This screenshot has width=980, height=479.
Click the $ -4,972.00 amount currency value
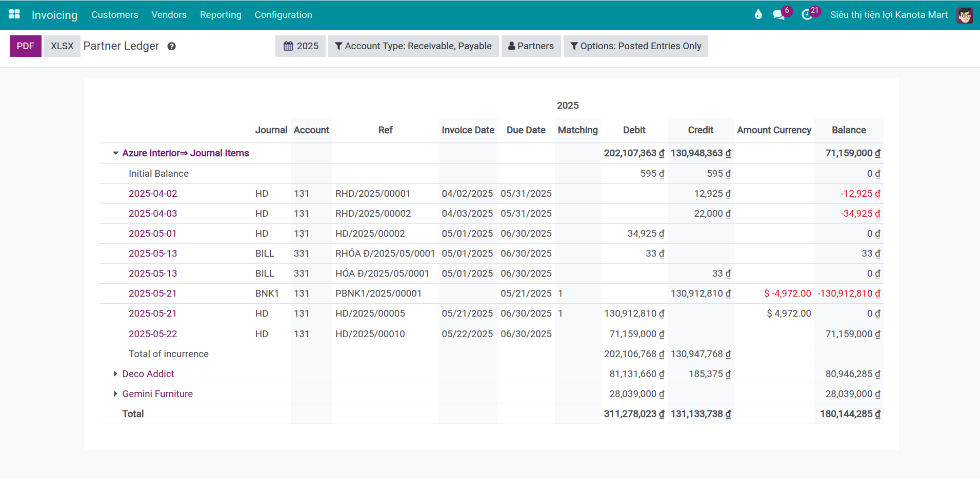tap(788, 294)
